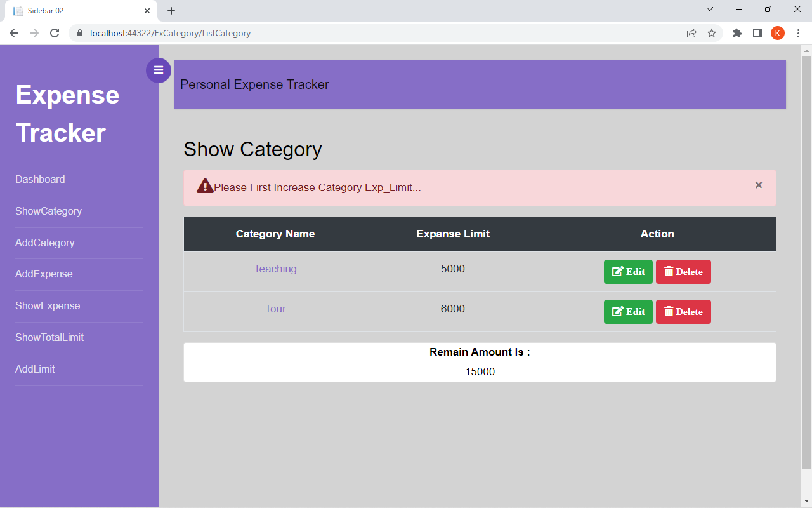The height and width of the screenshot is (508, 812).
Task: Go forward with the browser forward arrow
Action: pyautogui.click(x=34, y=33)
